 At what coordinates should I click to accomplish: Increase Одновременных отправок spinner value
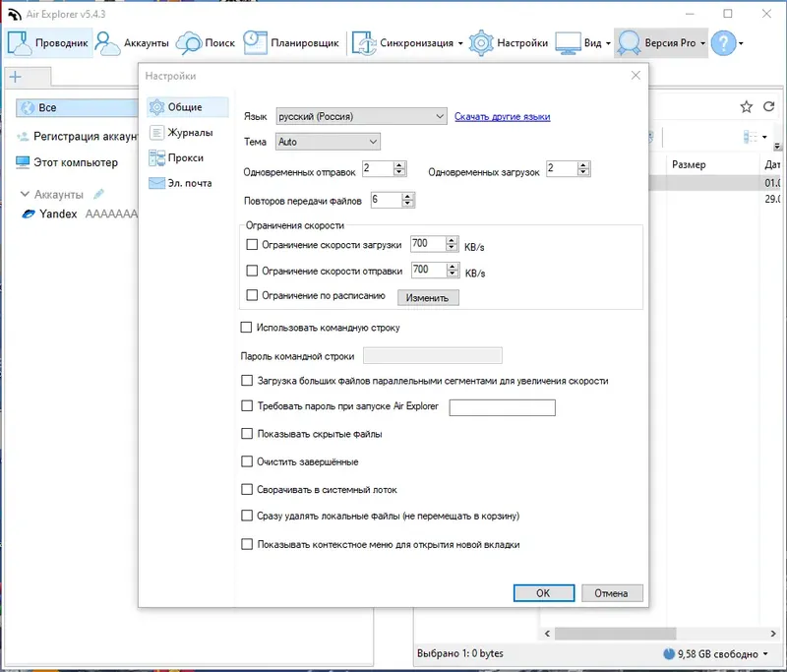click(x=399, y=165)
